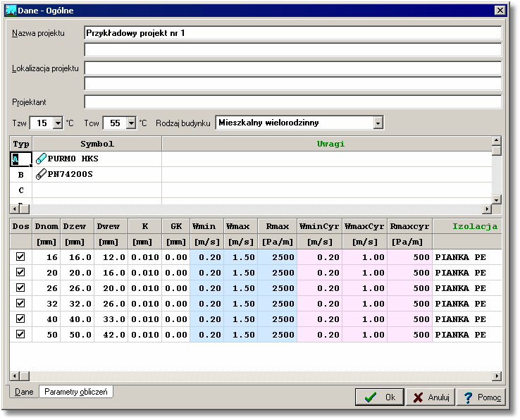Screen dimensions: 520x420
Task: Click the pipe type table scroll left arrow
Action: point(14,209)
